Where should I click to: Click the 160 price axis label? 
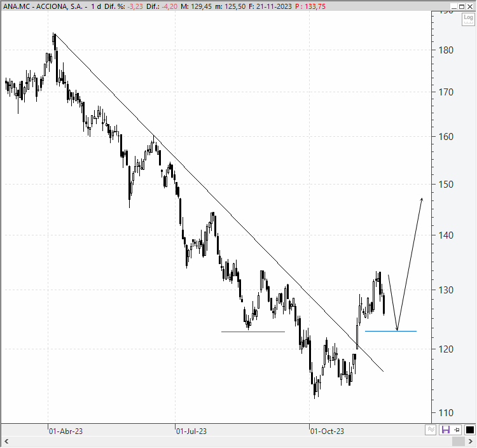point(446,137)
